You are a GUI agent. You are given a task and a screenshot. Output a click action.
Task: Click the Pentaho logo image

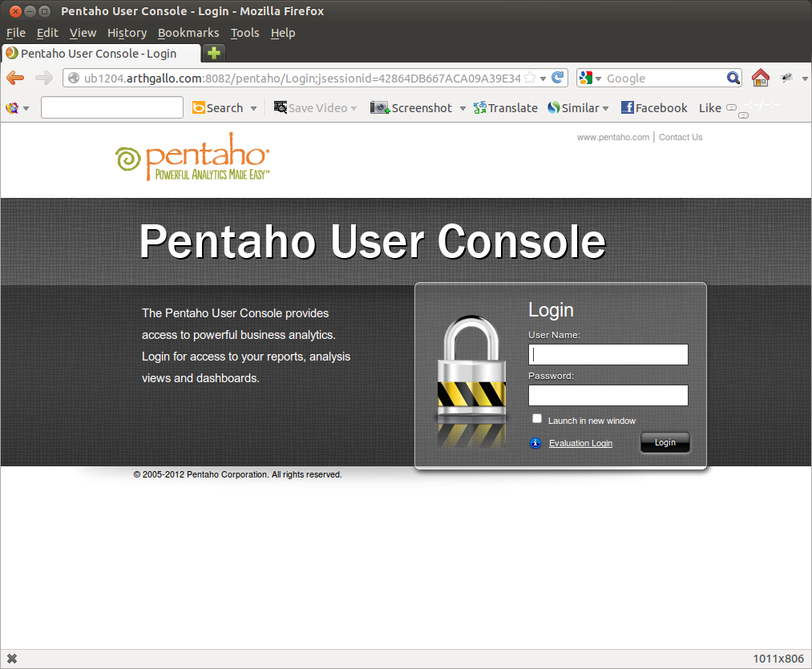pos(192,156)
